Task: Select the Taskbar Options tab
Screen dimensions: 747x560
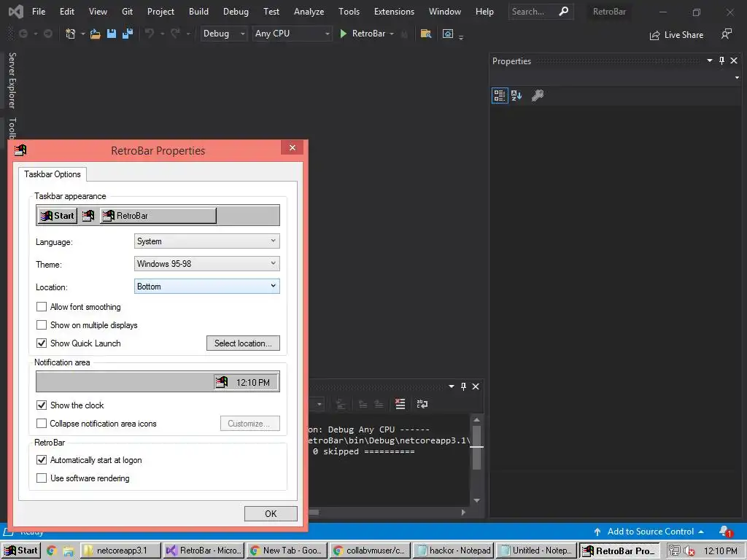Action: point(53,174)
